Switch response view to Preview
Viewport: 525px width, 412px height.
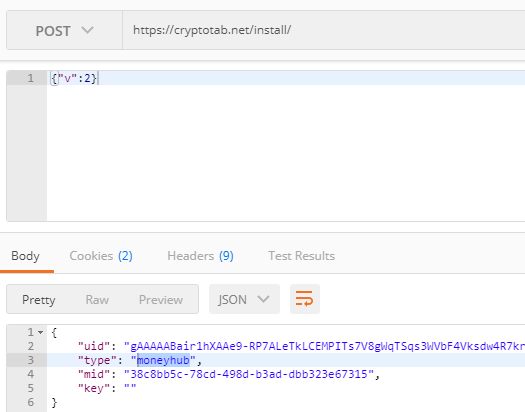(x=161, y=300)
